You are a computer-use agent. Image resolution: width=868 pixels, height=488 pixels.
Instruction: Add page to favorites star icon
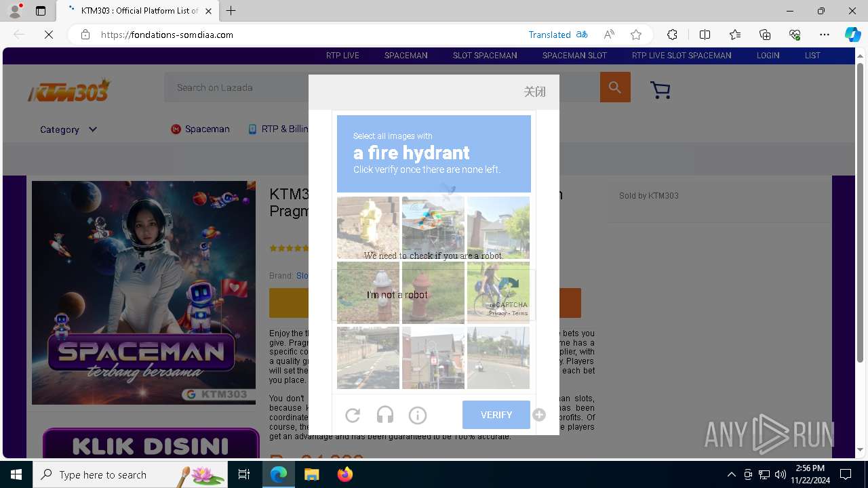click(635, 35)
